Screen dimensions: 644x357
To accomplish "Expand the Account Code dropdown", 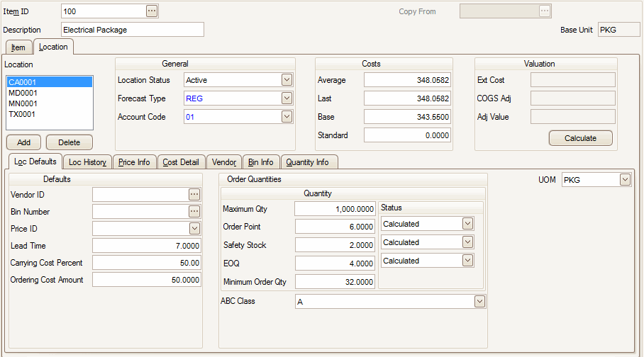I will [287, 117].
